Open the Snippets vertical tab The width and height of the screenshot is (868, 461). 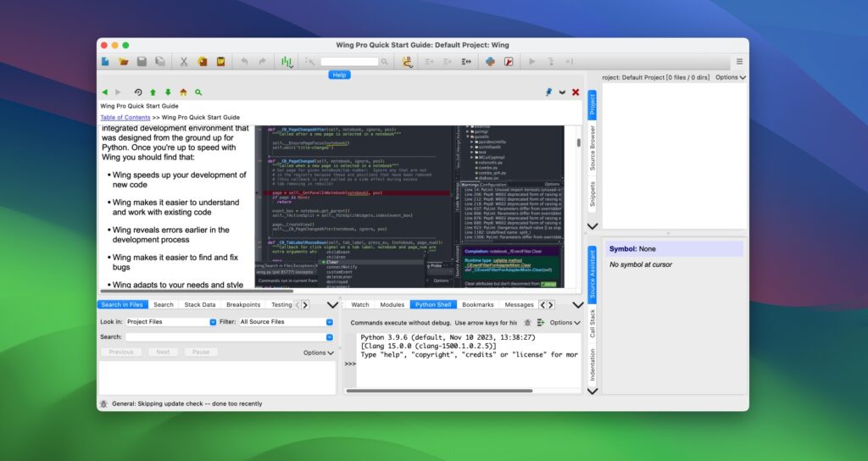[593, 194]
